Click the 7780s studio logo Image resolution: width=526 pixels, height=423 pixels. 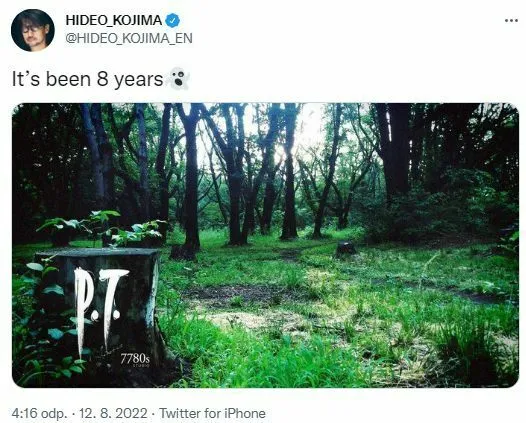[135, 360]
